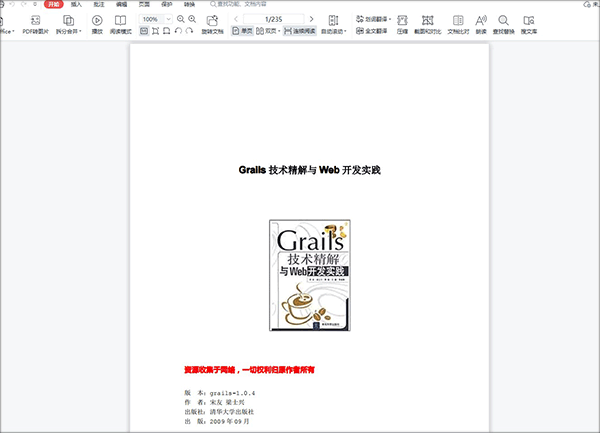Viewport: 600px width, 433px height.
Task: Click the Grails book cover image
Action: pyautogui.click(x=310, y=275)
